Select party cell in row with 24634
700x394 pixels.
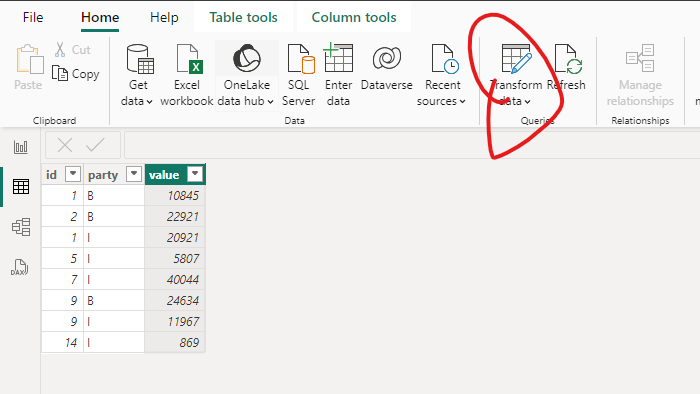pos(114,300)
